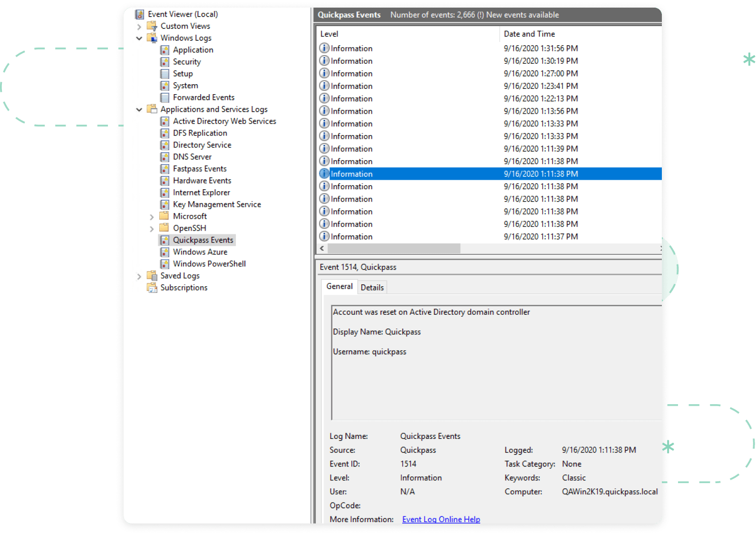This screenshot has width=756, height=534.
Task: Click the Quickpass Events list title bar
Action: coord(488,15)
